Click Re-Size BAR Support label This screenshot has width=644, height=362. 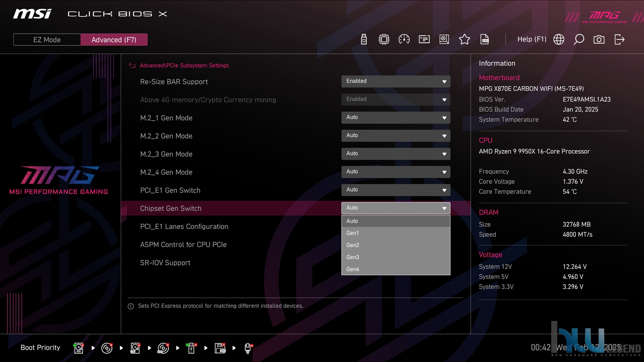click(x=174, y=82)
